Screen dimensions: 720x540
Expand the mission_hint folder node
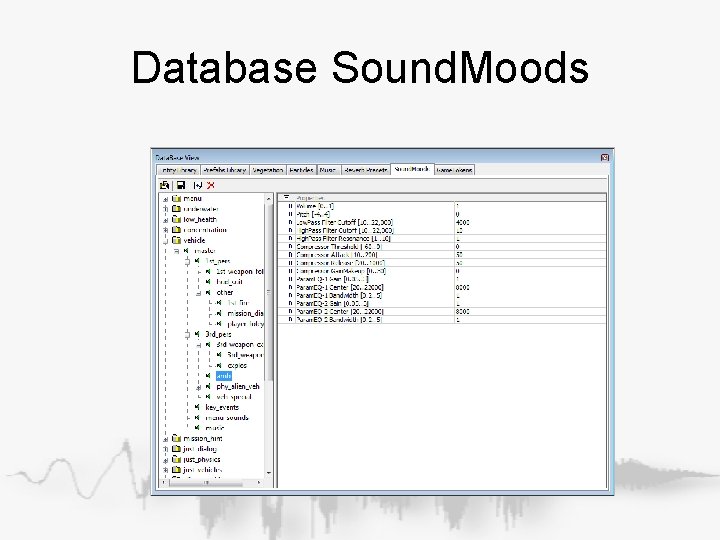(x=166, y=439)
